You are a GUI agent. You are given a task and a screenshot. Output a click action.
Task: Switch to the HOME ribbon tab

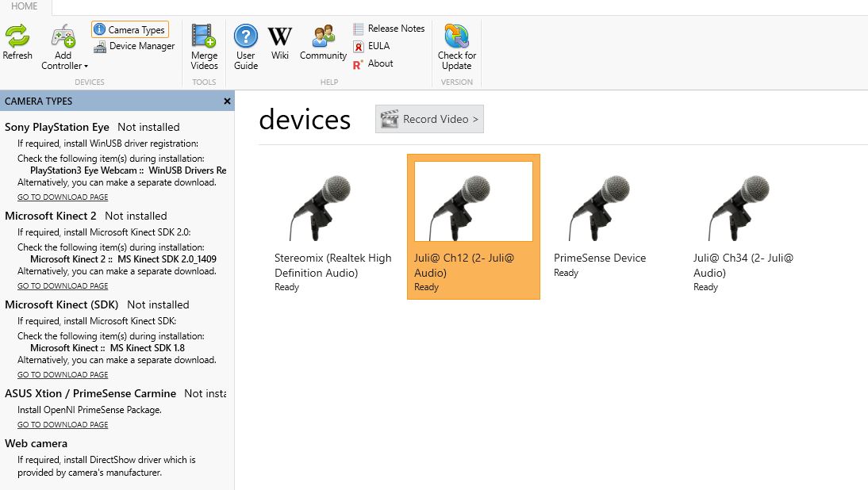pos(25,6)
